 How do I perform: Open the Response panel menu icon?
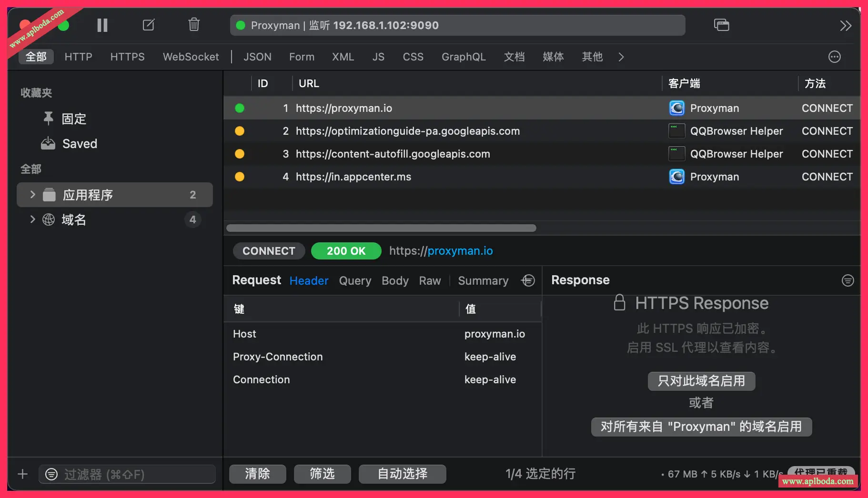(848, 280)
